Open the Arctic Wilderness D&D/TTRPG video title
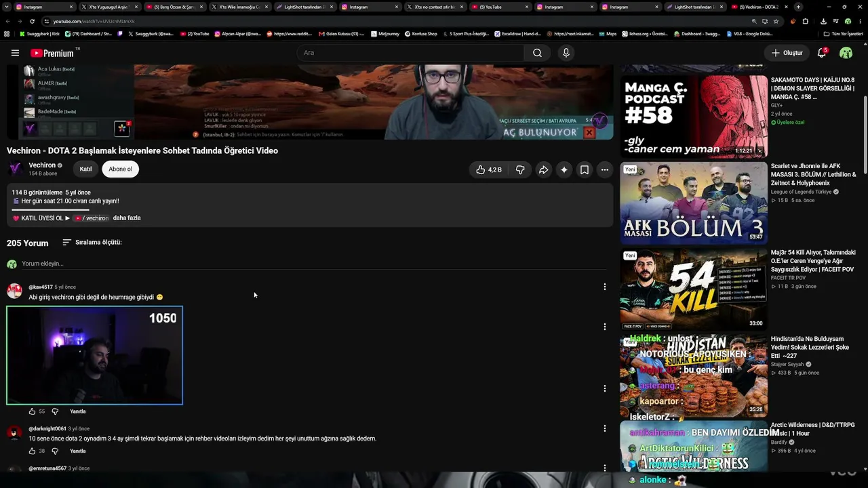Image resolution: width=868 pixels, height=488 pixels. coord(812,429)
